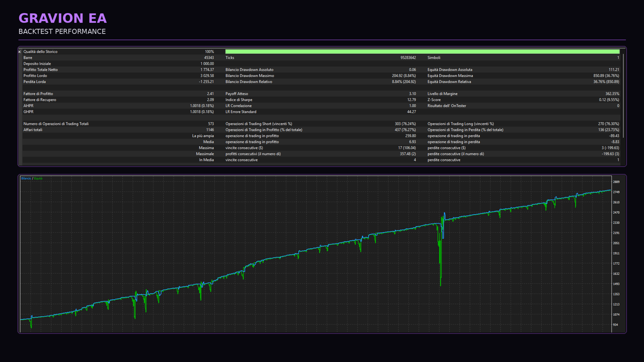Select the Equità Drawdown Assoluta value 111.21
Image resolution: width=644 pixels, height=362 pixels.
pyautogui.click(x=614, y=70)
